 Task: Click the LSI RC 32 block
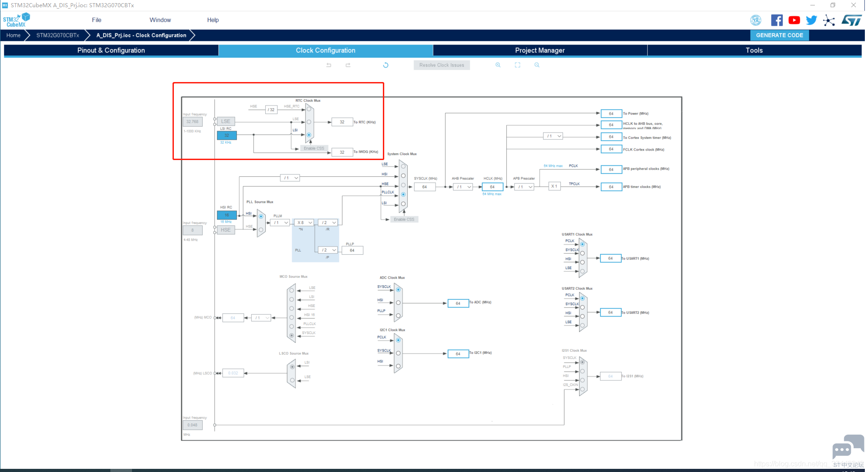[x=227, y=135]
